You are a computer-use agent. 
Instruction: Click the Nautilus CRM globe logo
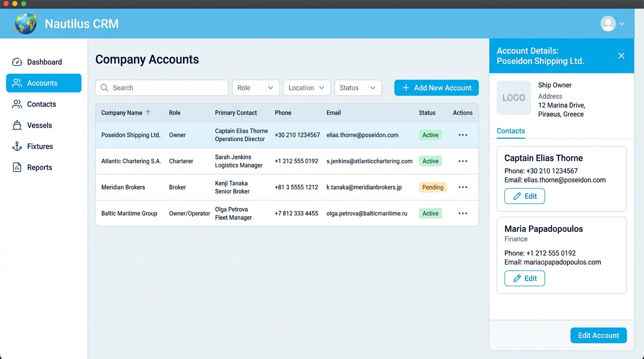25,23
